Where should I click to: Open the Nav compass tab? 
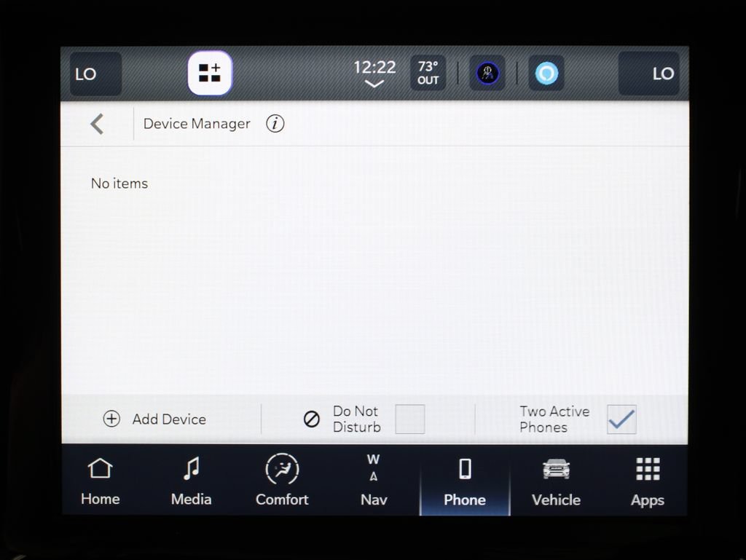pos(374,481)
